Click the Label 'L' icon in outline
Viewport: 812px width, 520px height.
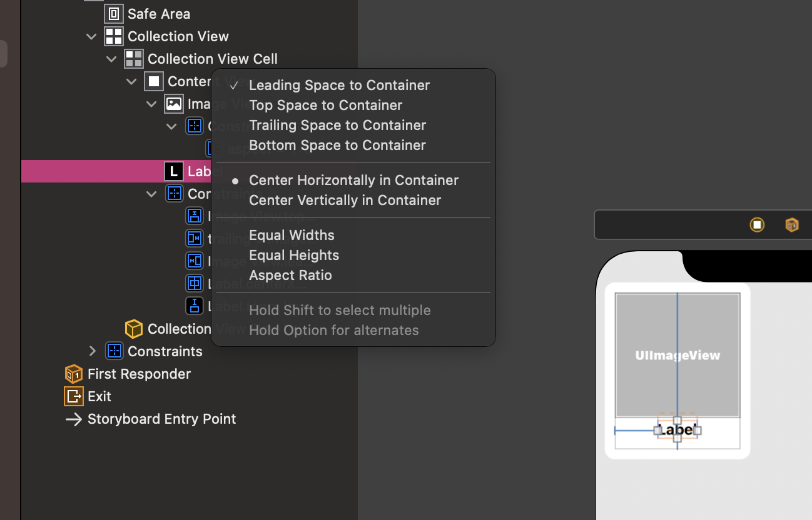174,171
